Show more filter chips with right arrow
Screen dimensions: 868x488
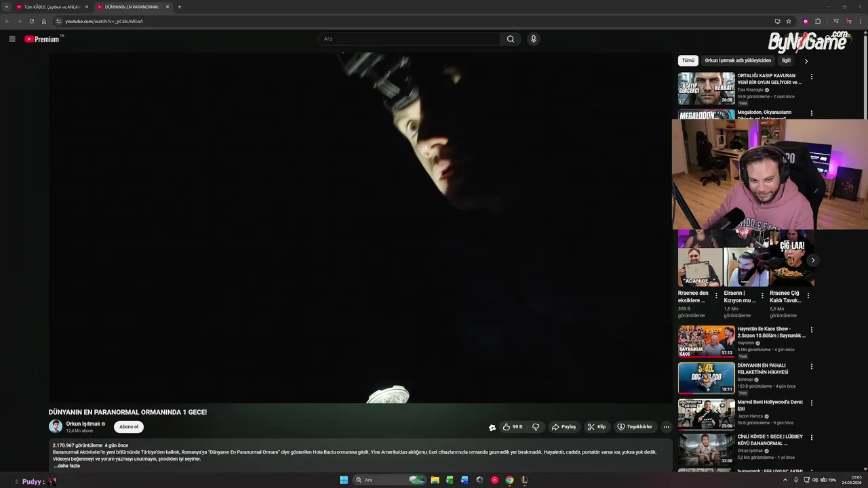pyautogui.click(x=806, y=61)
